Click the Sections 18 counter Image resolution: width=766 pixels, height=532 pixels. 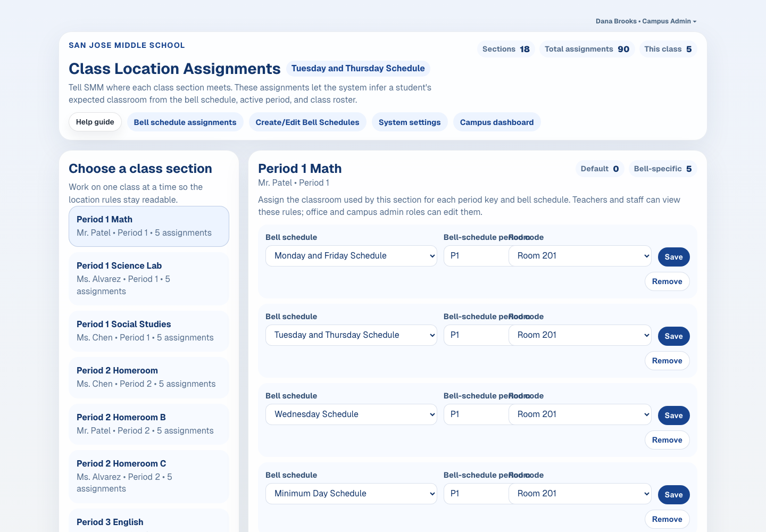coord(506,49)
